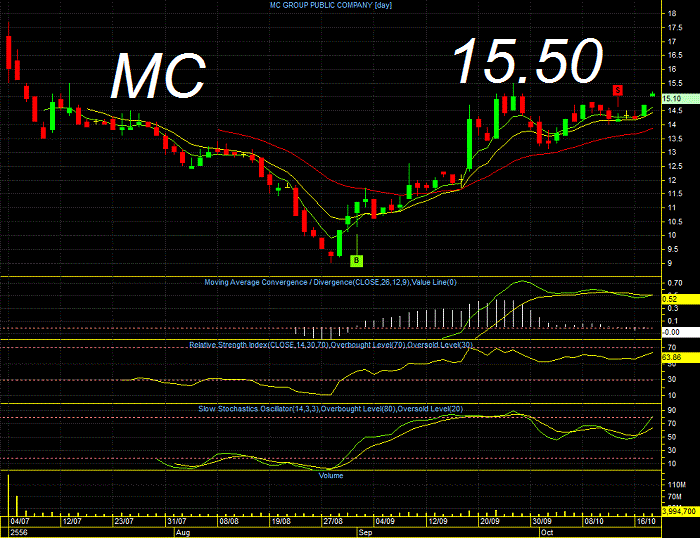The image size is (700, 538).
Task: Click the 20/09 date on the time axis
Action: coord(490,521)
